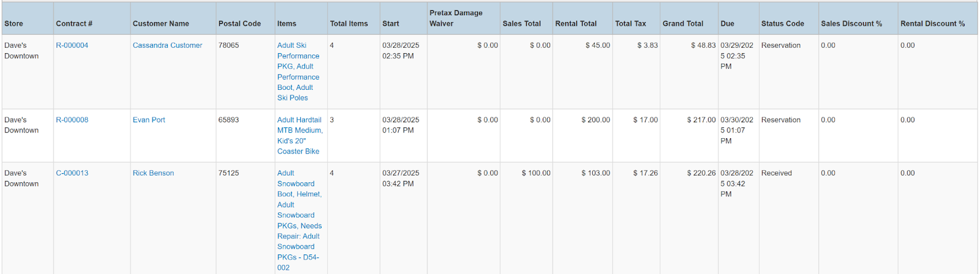Click the Status Code column header
The width and height of the screenshot is (980, 274).
[x=782, y=24]
